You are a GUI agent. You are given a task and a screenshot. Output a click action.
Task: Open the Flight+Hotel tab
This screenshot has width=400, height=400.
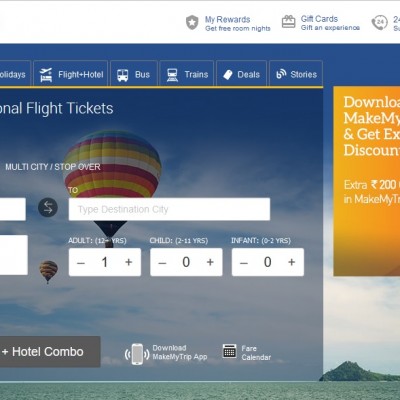pyautogui.click(x=71, y=74)
